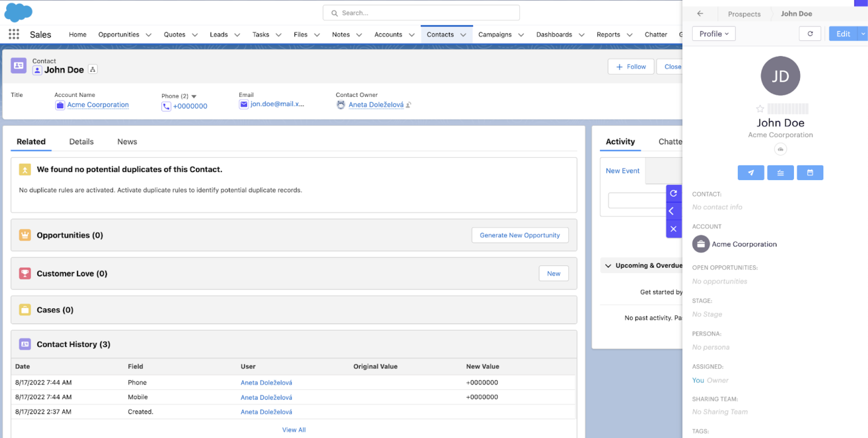Star John Doe as favorite prospect
The height and width of the screenshot is (438, 868).
coord(760,109)
